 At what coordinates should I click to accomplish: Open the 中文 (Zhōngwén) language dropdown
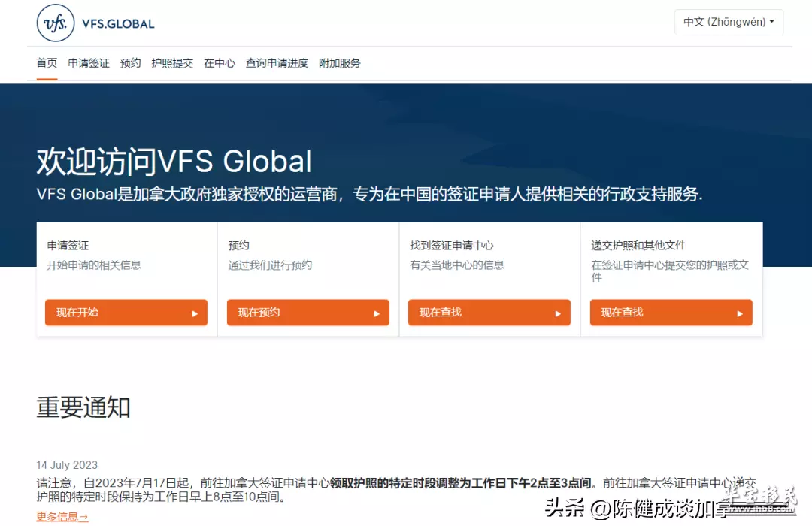(x=729, y=22)
